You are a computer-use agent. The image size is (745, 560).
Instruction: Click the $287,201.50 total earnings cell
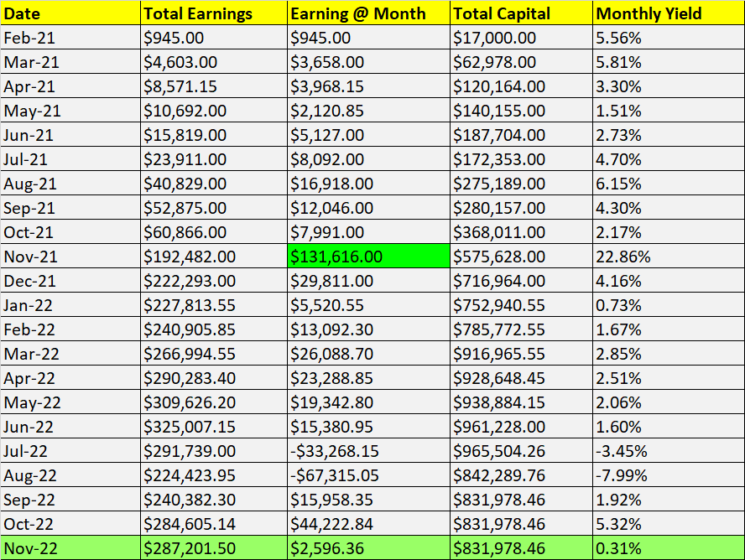(213, 548)
